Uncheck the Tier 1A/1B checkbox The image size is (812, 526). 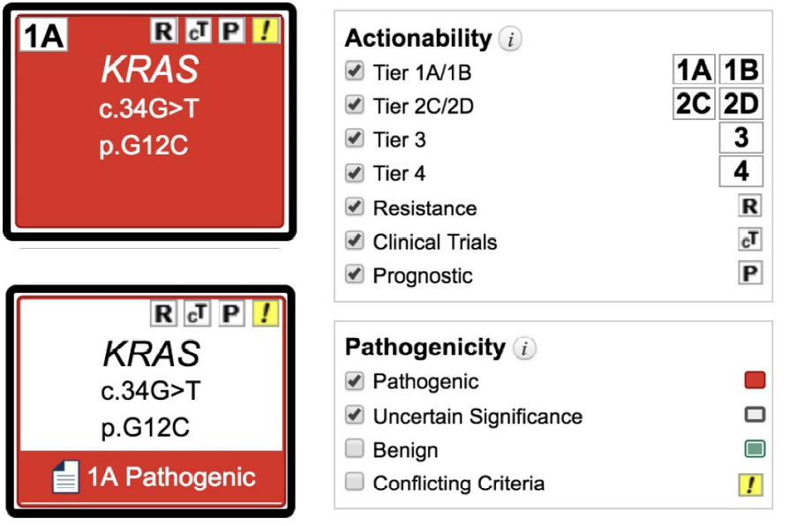coord(355,71)
